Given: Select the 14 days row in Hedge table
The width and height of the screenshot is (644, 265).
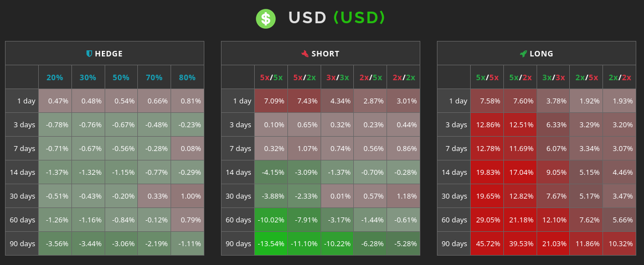Looking at the screenshot, I should (105, 172).
